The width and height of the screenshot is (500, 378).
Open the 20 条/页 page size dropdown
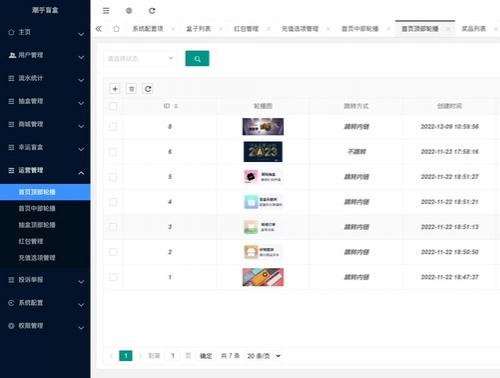[264, 356]
